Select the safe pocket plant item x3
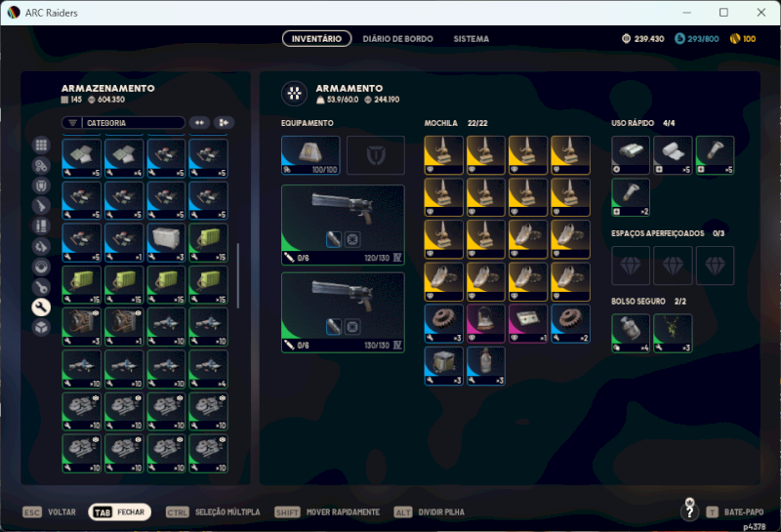 click(673, 333)
